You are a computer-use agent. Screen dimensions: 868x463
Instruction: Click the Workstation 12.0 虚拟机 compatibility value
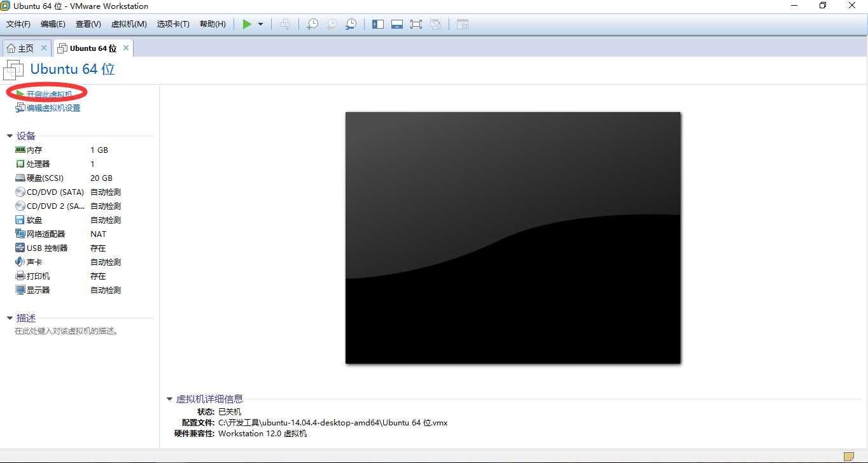click(262, 434)
